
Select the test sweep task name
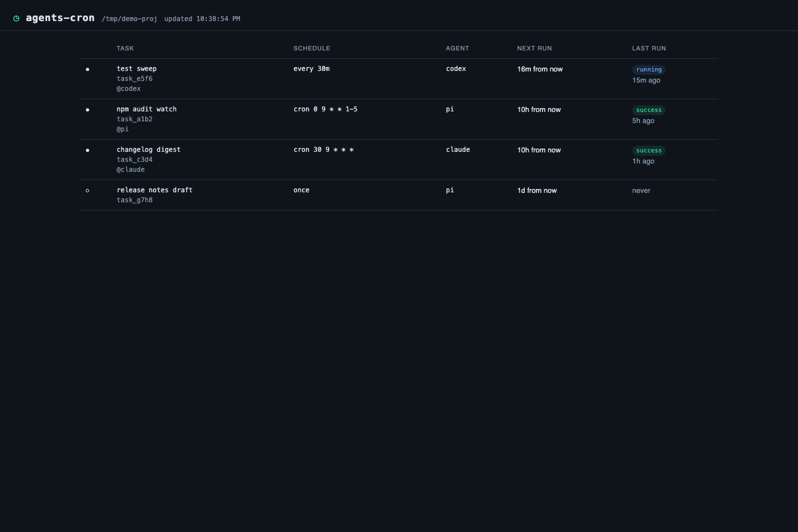137,69
